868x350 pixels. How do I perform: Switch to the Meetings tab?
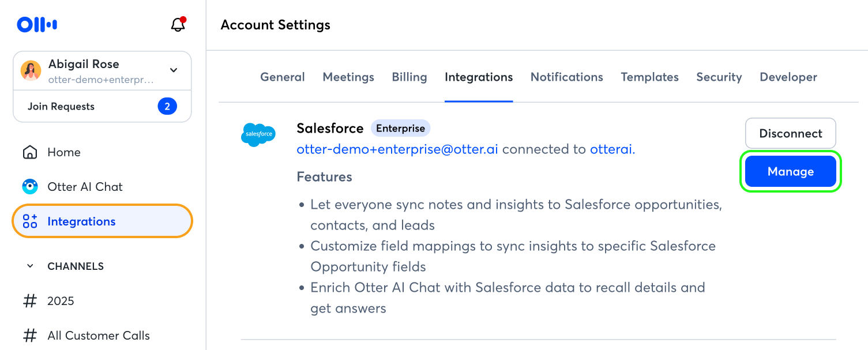(348, 77)
